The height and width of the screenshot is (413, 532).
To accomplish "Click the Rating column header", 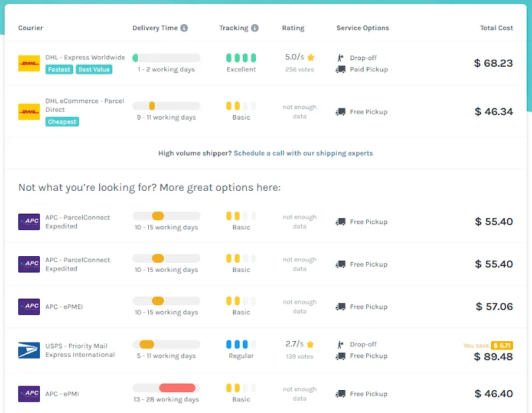I will point(293,28).
